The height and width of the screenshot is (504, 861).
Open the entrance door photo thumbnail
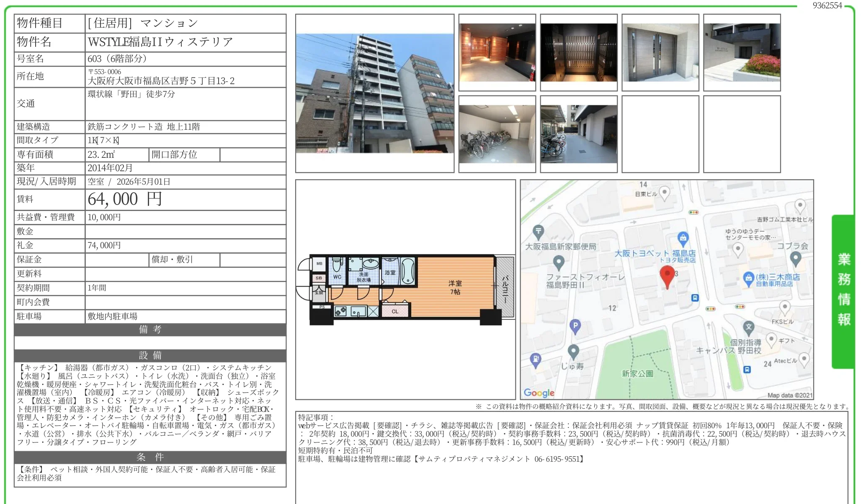[660, 52]
